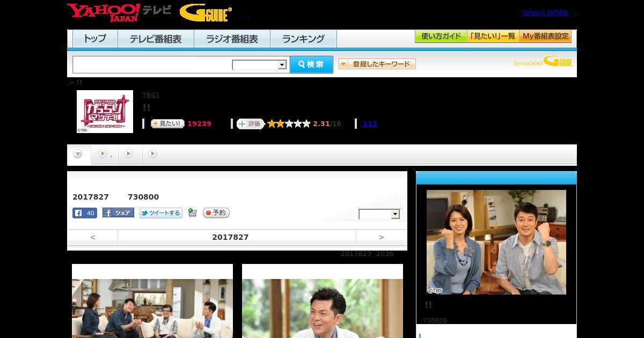Go to previous date with < arrow

click(92, 237)
